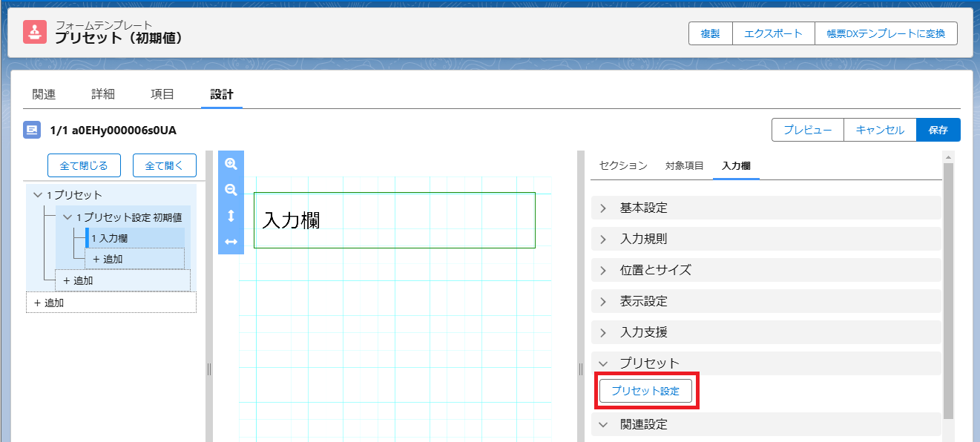The image size is (980, 442).
Task: Click the zoom out magnifier icon
Action: [x=231, y=190]
